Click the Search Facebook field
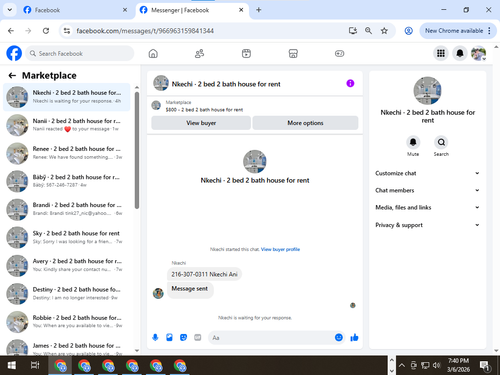Image resolution: width=500 pixels, height=375 pixels. 80,53
